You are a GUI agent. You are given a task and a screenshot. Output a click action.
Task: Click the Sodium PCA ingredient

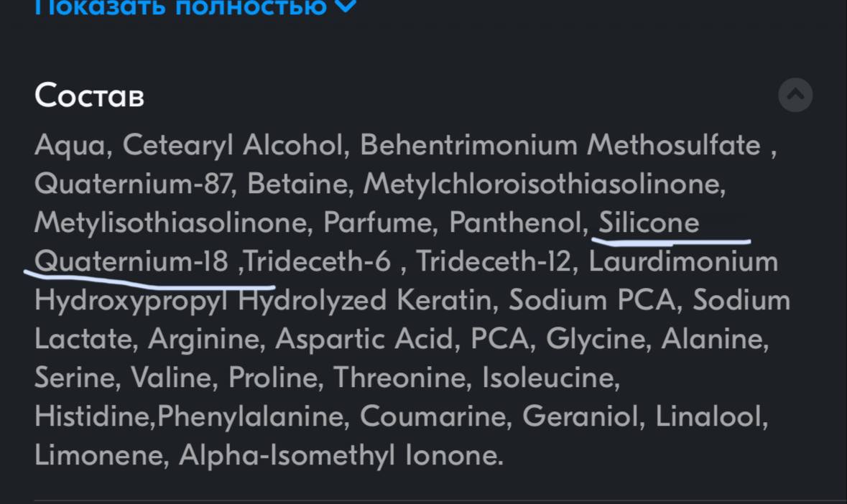coord(592,300)
